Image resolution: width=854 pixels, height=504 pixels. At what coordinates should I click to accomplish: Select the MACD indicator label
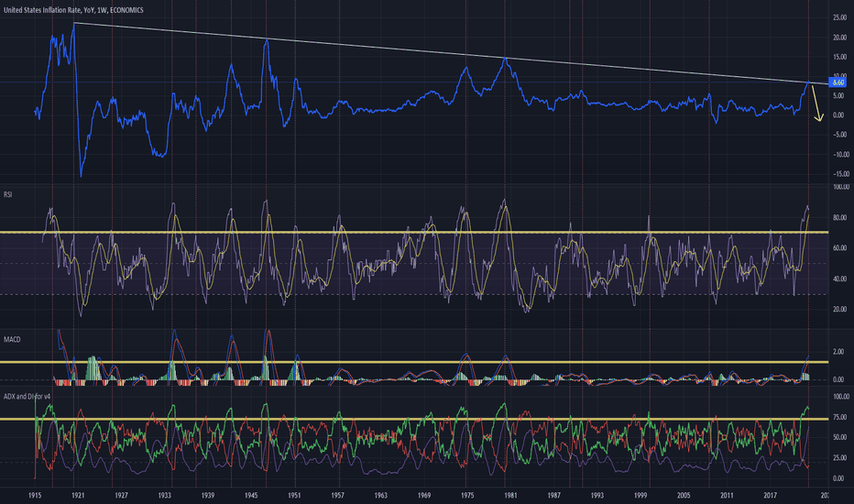[12, 339]
